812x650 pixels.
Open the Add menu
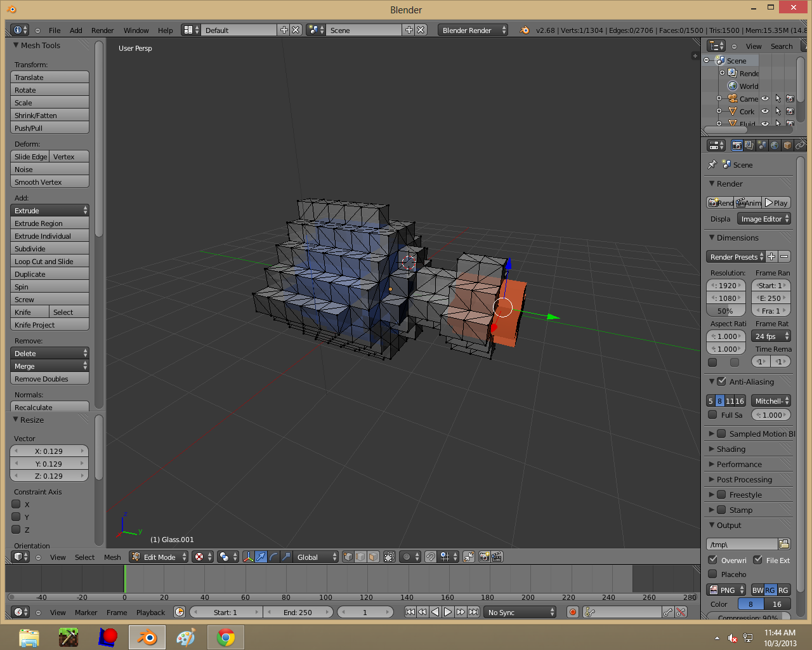(75, 30)
